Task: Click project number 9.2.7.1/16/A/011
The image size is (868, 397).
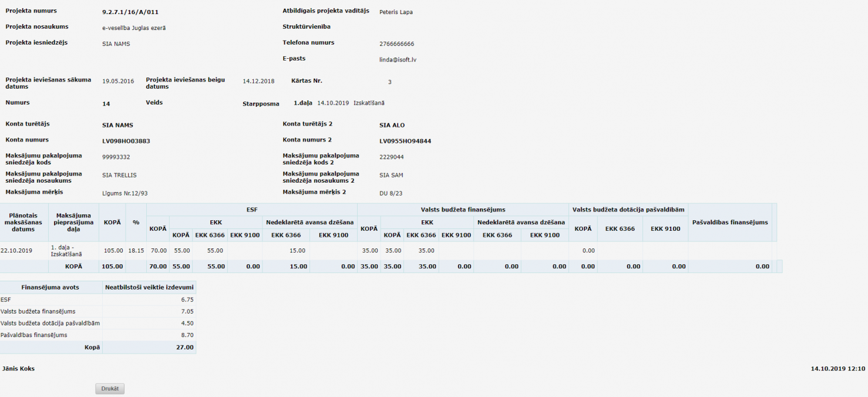Action: click(x=130, y=12)
